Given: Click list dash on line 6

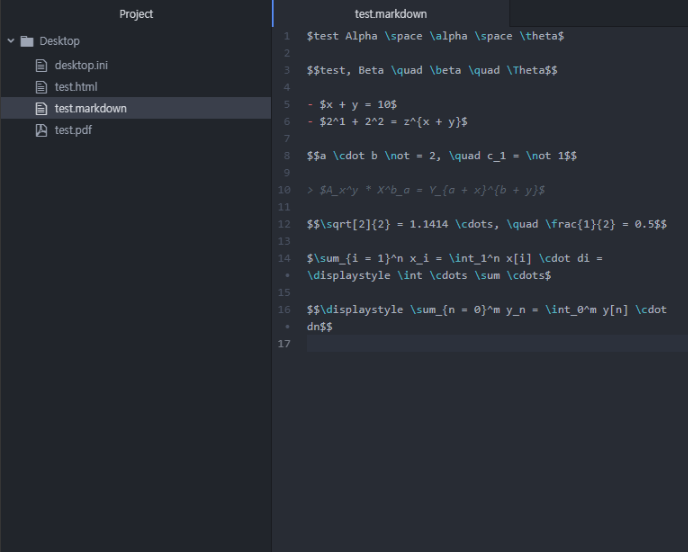Looking at the screenshot, I should [x=310, y=122].
